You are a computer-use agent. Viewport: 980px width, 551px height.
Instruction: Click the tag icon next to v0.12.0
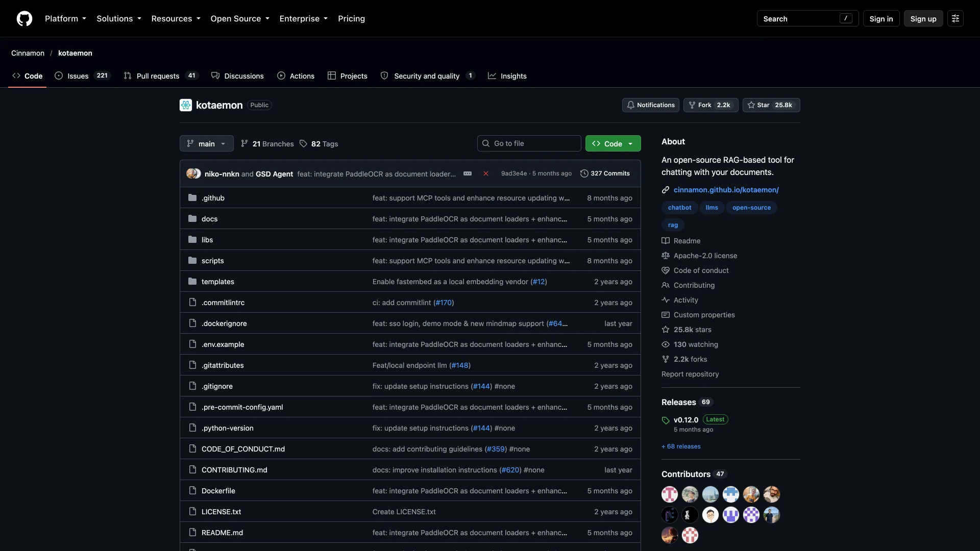tap(666, 420)
